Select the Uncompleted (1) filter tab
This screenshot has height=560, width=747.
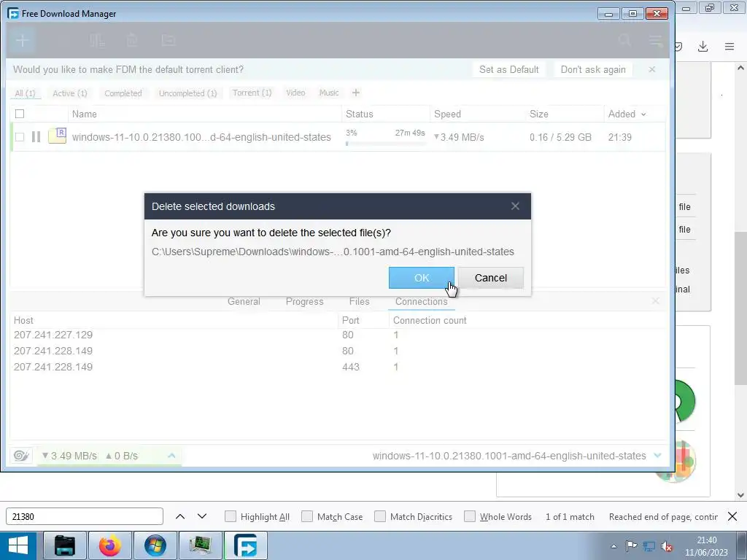click(187, 93)
